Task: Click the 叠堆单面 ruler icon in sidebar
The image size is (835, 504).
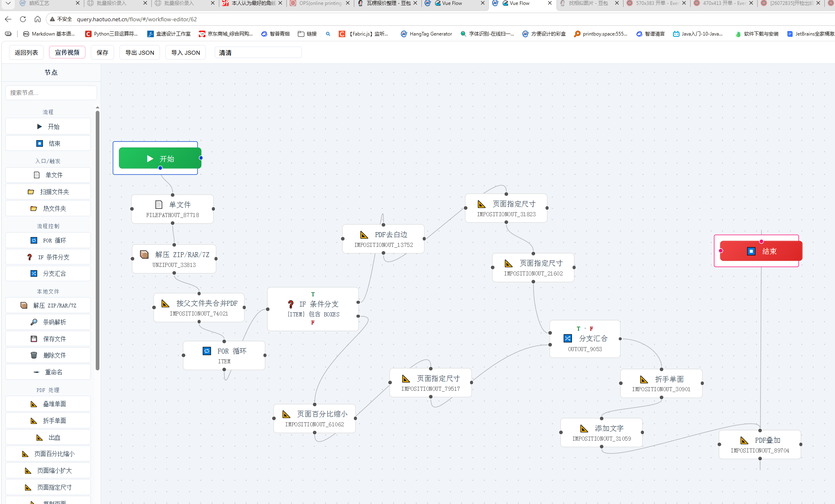Action: (34, 404)
